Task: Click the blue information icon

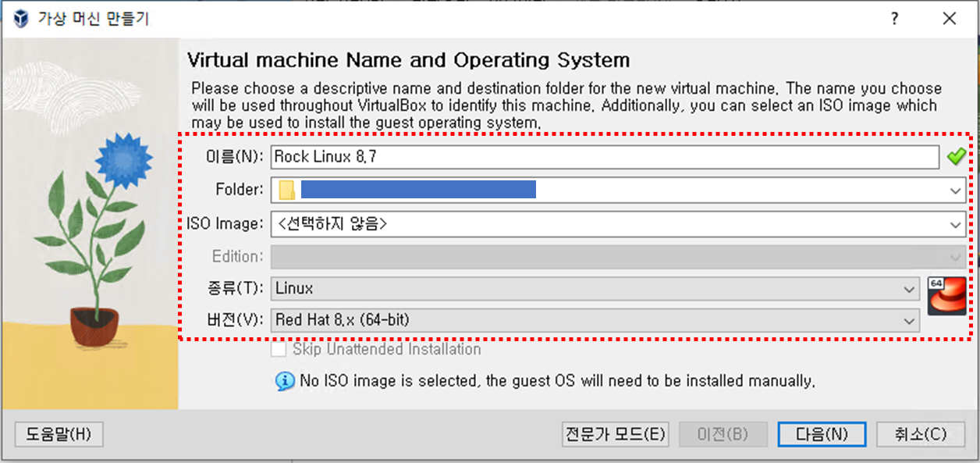Action: point(285,381)
